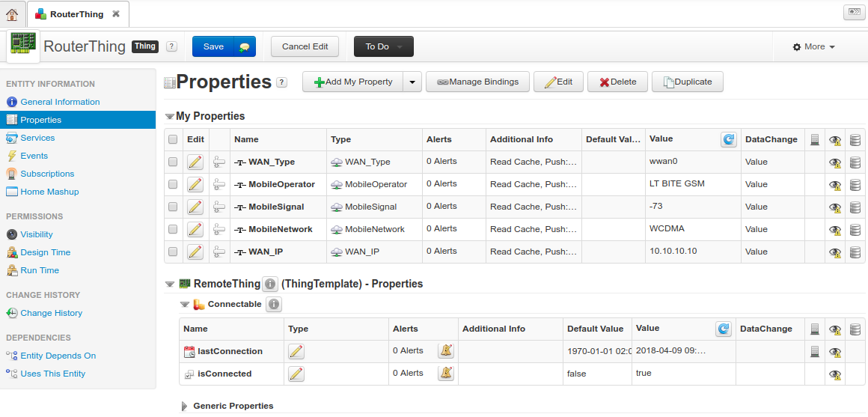
Task: Expand the Generic Properties section
Action: coord(184,406)
